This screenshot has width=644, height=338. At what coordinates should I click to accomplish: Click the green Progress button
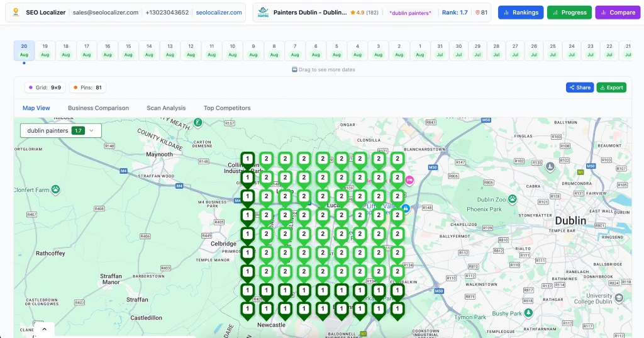point(569,13)
